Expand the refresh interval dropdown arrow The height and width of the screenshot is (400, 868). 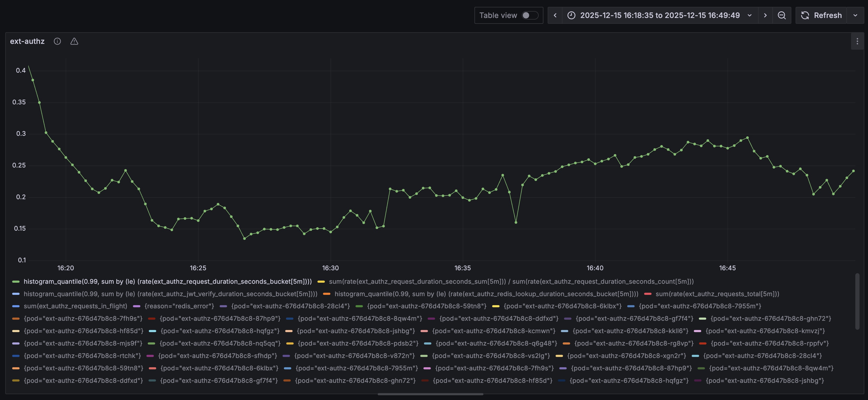(855, 15)
